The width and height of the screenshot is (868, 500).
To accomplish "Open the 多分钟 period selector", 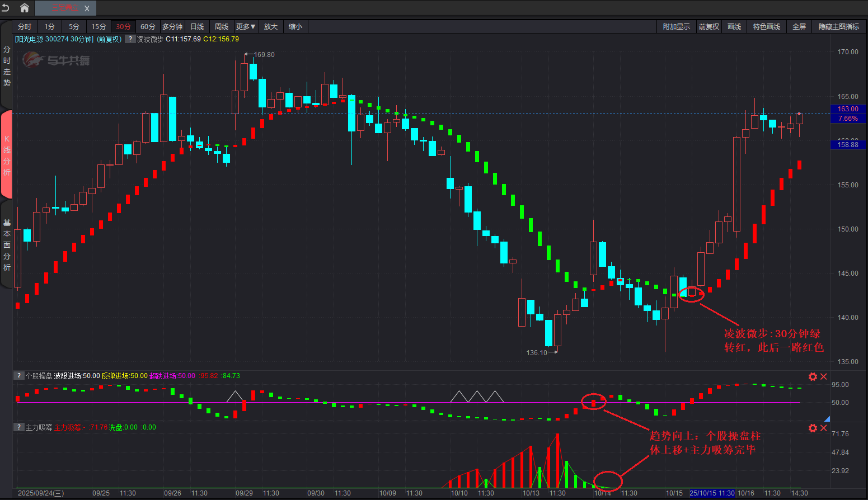I will (172, 27).
